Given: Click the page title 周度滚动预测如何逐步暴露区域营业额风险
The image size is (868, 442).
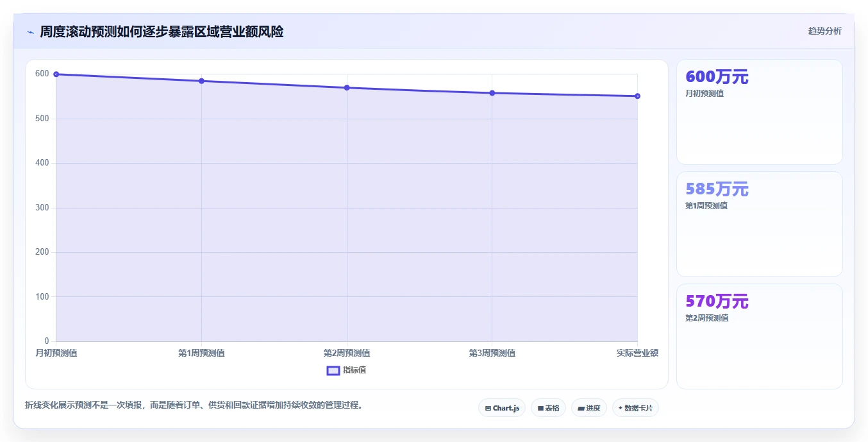Looking at the screenshot, I should [x=162, y=31].
